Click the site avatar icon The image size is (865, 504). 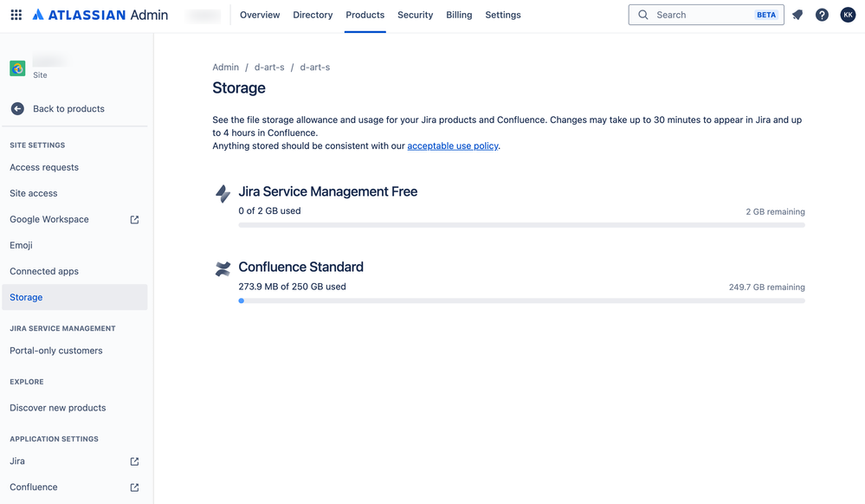tap(17, 68)
